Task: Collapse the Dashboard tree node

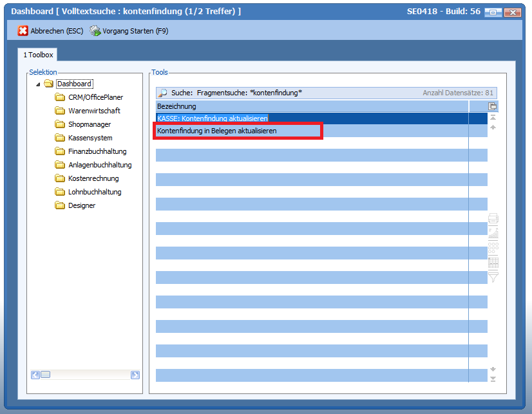Action: coord(38,84)
